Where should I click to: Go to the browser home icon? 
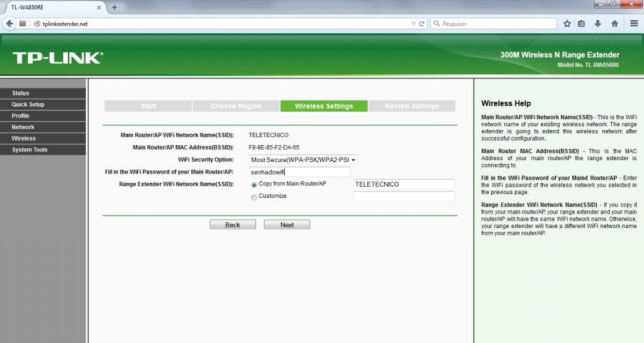pyautogui.click(x=614, y=24)
